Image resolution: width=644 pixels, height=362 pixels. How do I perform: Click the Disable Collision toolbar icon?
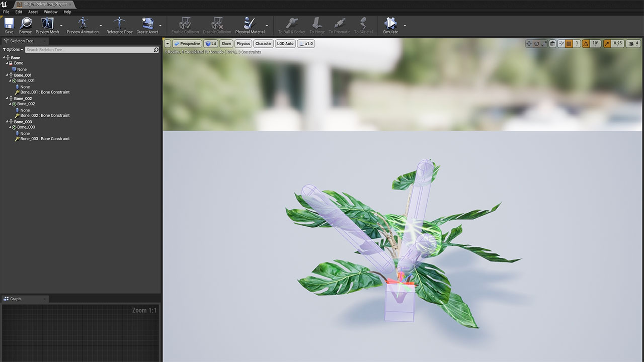(x=217, y=25)
